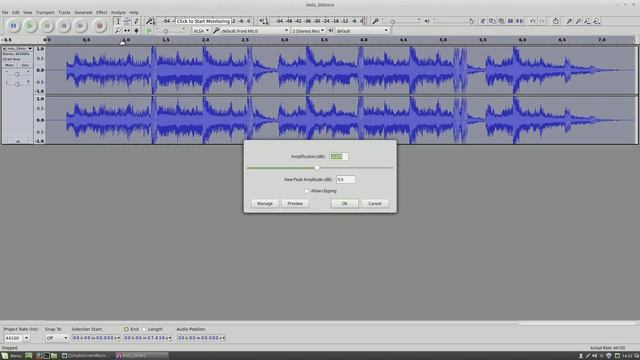Enable the Allow clipping checkbox
Viewport: 640px width, 360px height.
click(x=307, y=191)
